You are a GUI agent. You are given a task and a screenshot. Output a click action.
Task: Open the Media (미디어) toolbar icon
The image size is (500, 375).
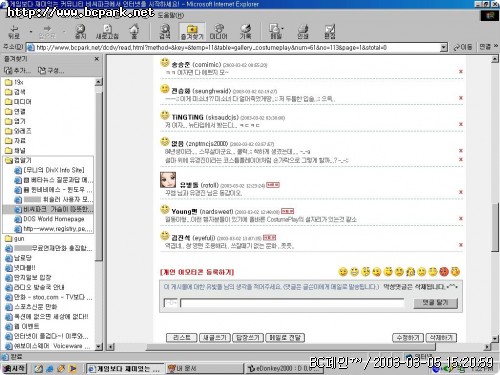coord(219,32)
